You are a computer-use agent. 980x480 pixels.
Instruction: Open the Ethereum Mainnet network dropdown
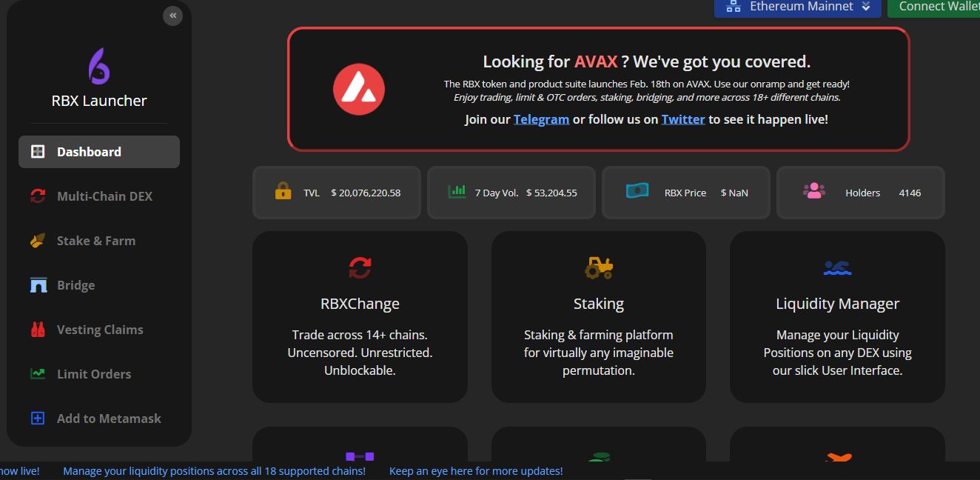tap(797, 7)
